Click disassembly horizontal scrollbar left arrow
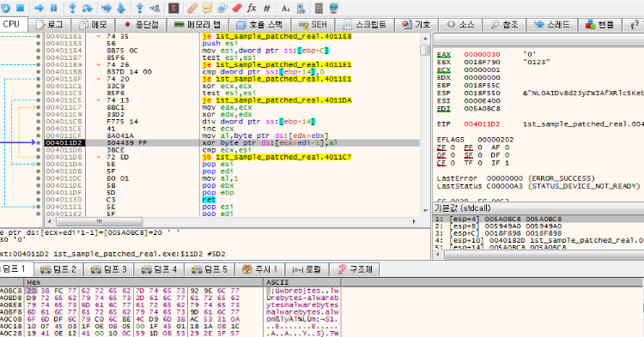 click(50, 221)
